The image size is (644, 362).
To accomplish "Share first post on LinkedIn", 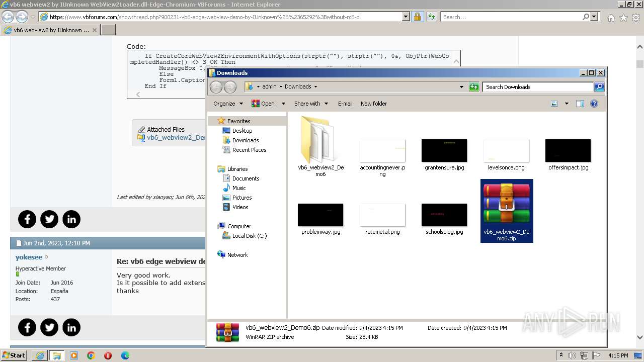I will (71, 219).
